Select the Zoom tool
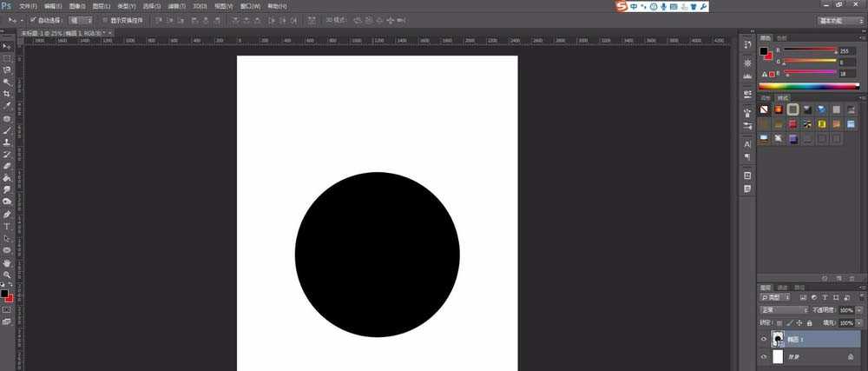The height and width of the screenshot is (371, 868). (x=7, y=274)
